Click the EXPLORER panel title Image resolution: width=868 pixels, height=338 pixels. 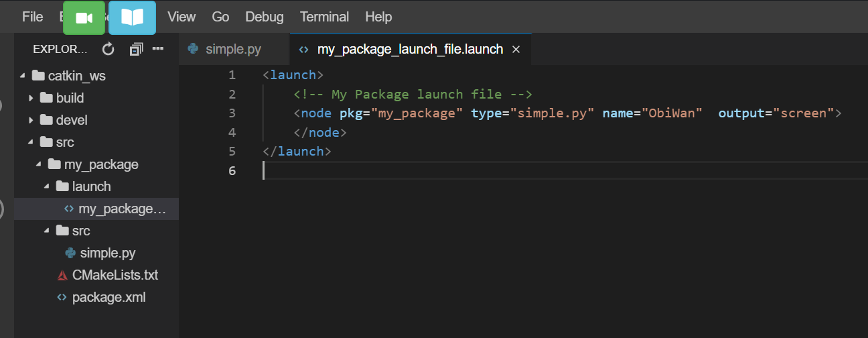60,49
